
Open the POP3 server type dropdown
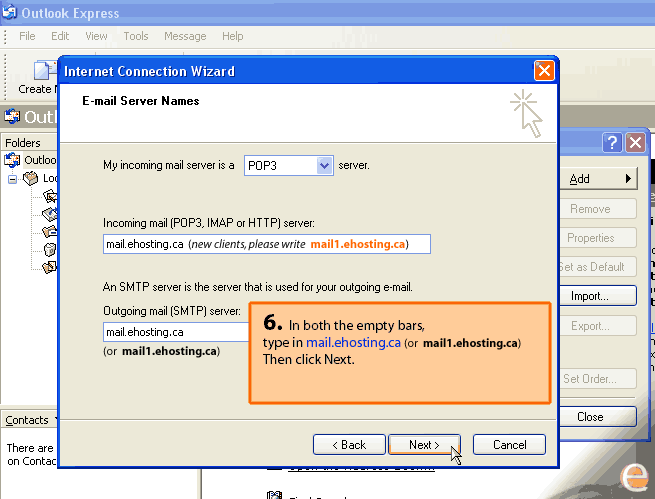324,165
